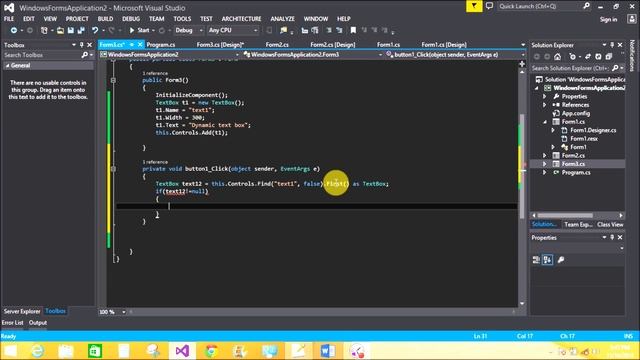
Task: Click the Solution Explorer Home icon
Action: pyautogui.click(x=557, y=57)
